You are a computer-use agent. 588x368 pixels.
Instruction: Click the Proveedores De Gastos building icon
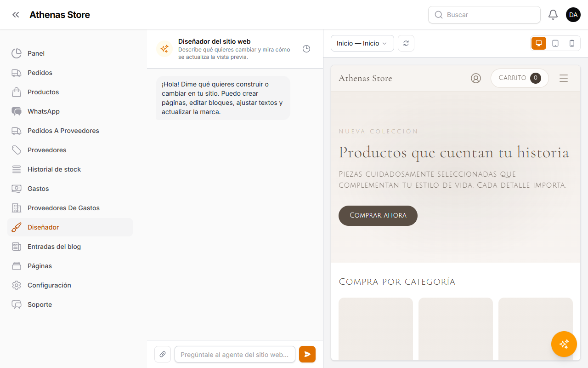point(17,208)
